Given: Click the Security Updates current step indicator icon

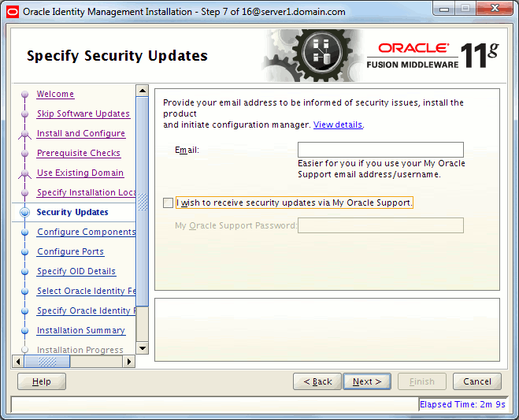Looking at the screenshot, I should (25, 212).
